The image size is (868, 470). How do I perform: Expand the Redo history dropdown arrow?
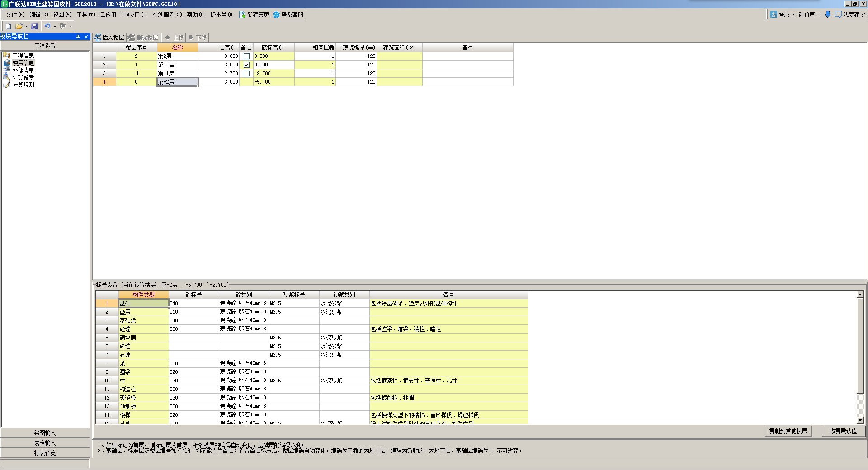pos(70,26)
